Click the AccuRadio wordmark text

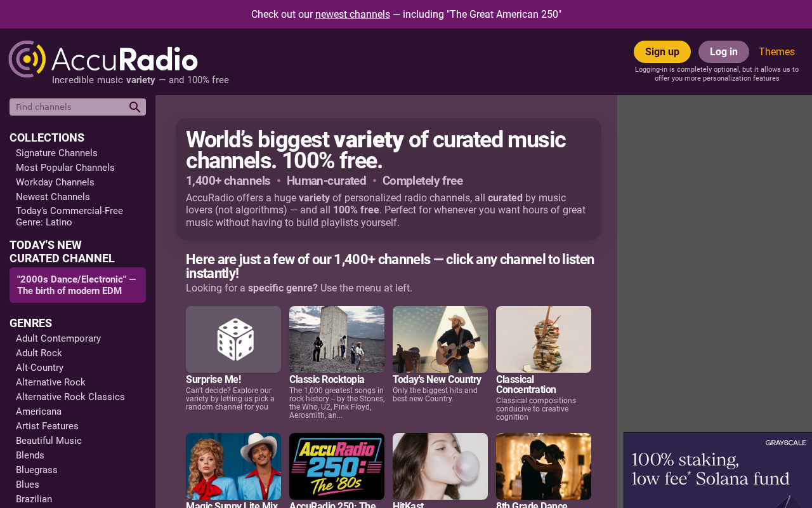coord(125,60)
